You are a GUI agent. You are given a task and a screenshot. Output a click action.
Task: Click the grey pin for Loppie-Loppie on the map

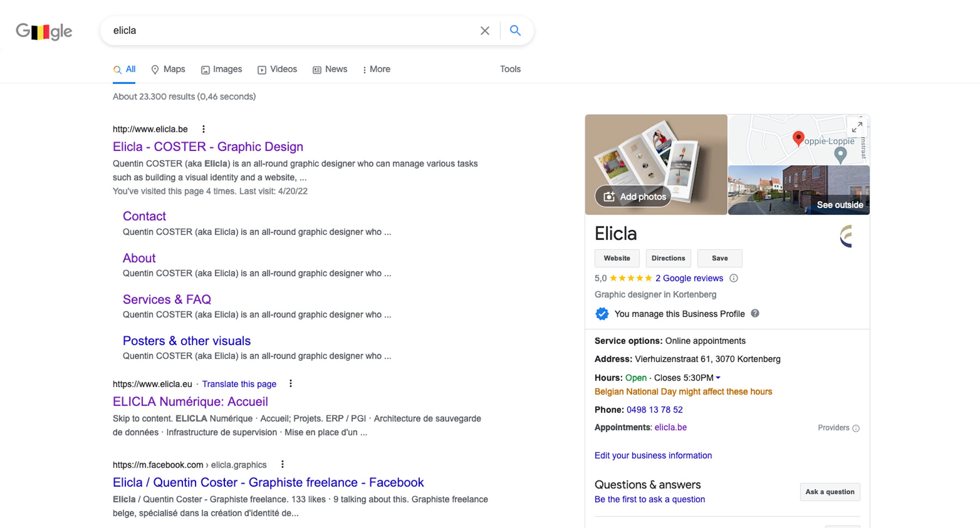tap(841, 155)
